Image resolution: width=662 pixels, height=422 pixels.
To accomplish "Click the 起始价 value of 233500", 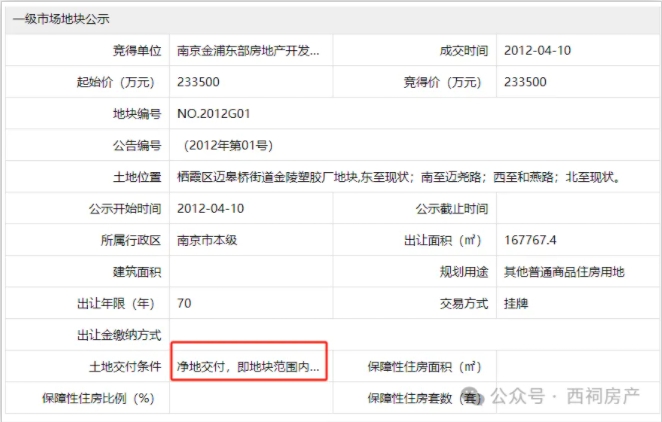I will [x=198, y=82].
